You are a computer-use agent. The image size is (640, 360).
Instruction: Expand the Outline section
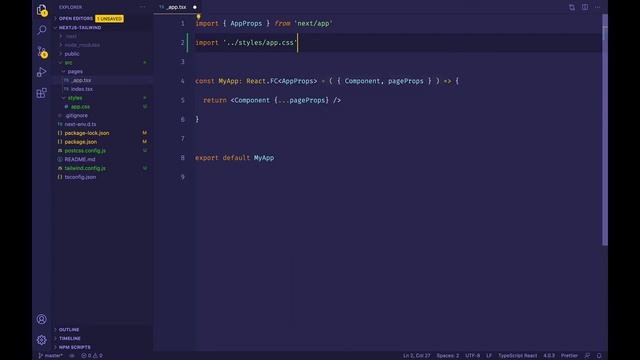click(69, 329)
